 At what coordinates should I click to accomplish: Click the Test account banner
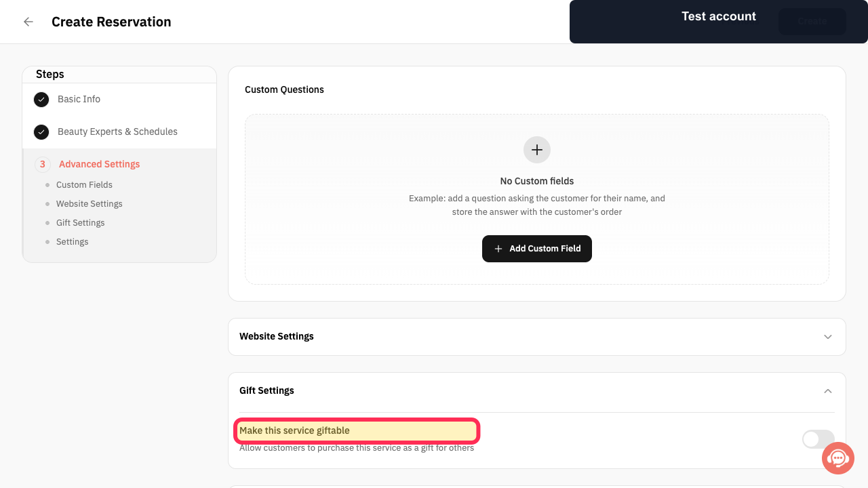[x=719, y=22]
